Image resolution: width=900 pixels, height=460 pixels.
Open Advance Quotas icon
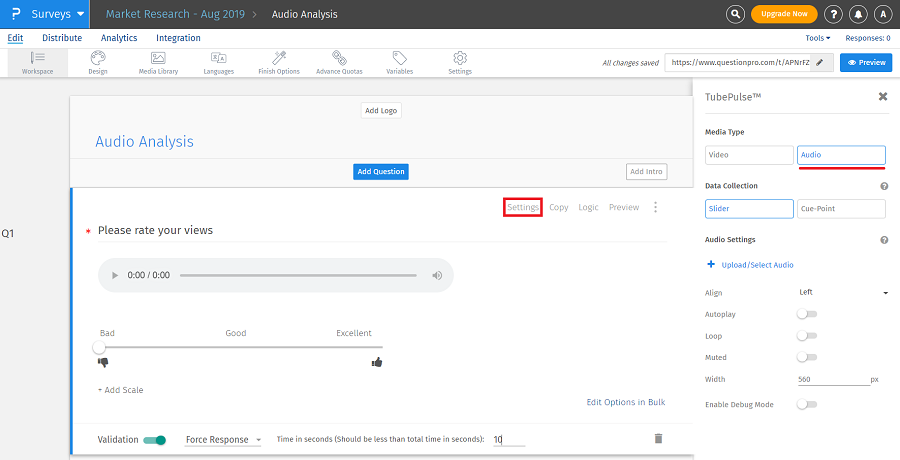click(x=340, y=59)
